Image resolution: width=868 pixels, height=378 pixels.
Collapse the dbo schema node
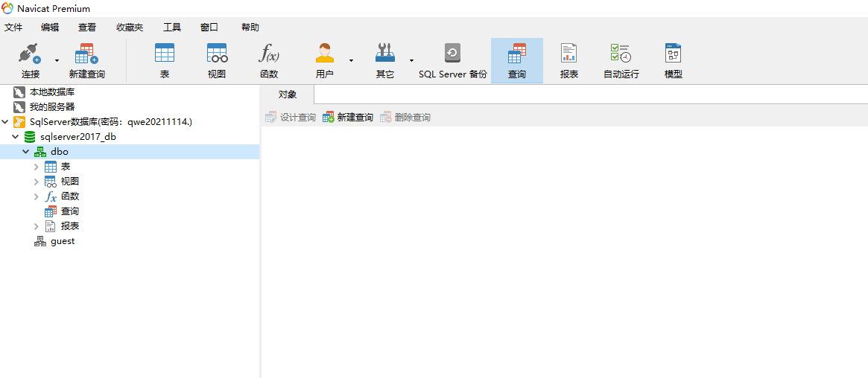click(x=25, y=151)
